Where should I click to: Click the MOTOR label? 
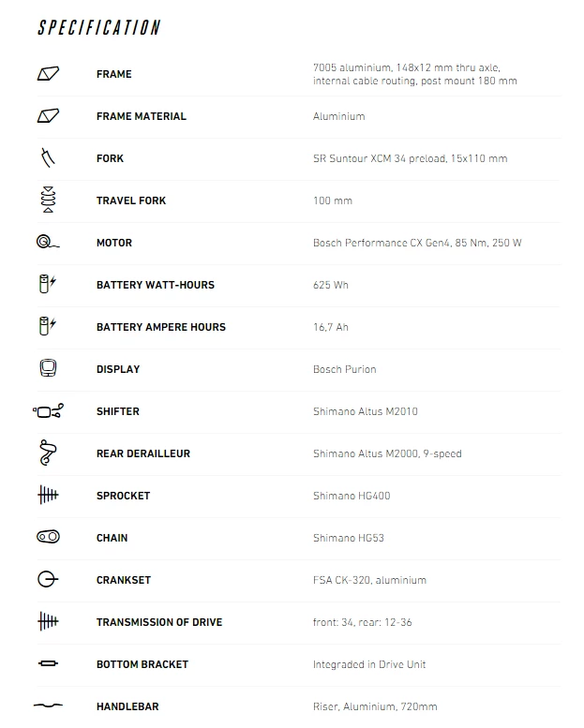click(114, 243)
